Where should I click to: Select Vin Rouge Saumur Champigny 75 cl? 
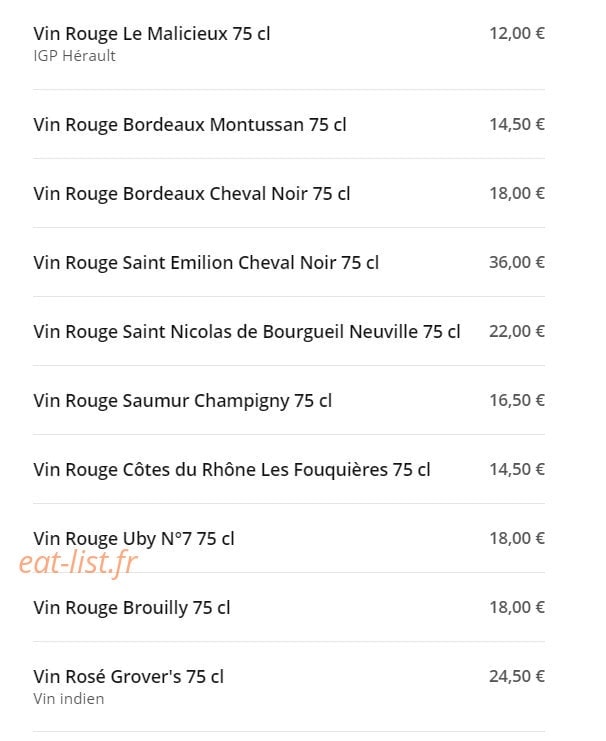coord(182,401)
